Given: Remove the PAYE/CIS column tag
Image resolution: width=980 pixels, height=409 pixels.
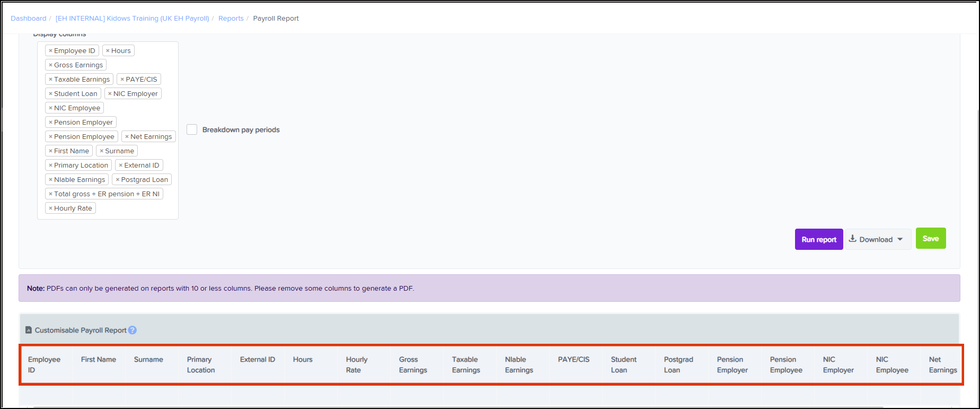Looking at the screenshot, I should click(x=122, y=80).
